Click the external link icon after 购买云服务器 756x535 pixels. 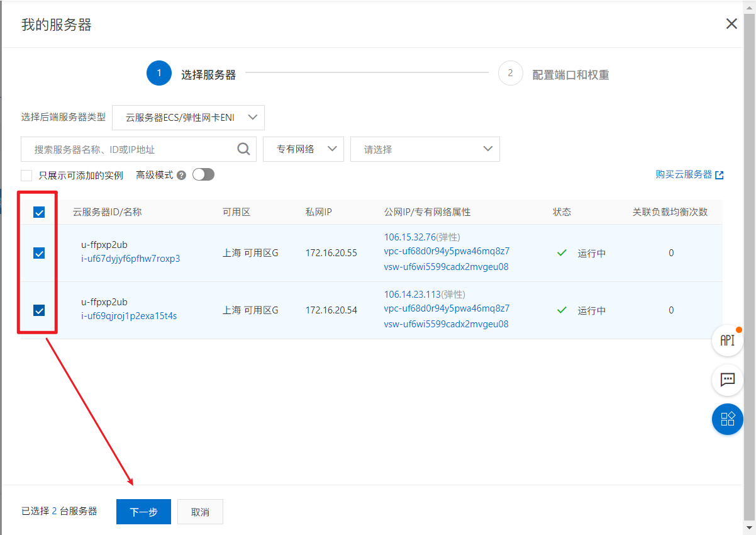coord(720,175)
